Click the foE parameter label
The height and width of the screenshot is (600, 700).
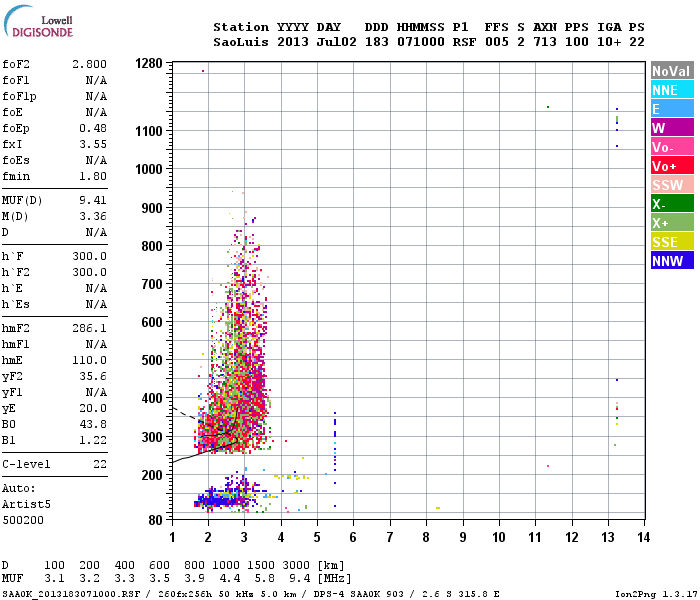click(x=12, y=112)
